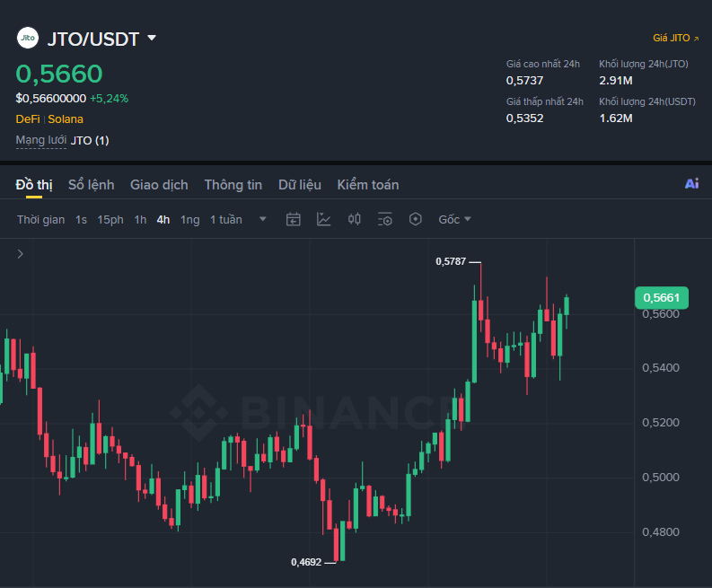Open the Gốc chart source dropdown
Viewport: 712px width, 588px height.
coord(454,220)
